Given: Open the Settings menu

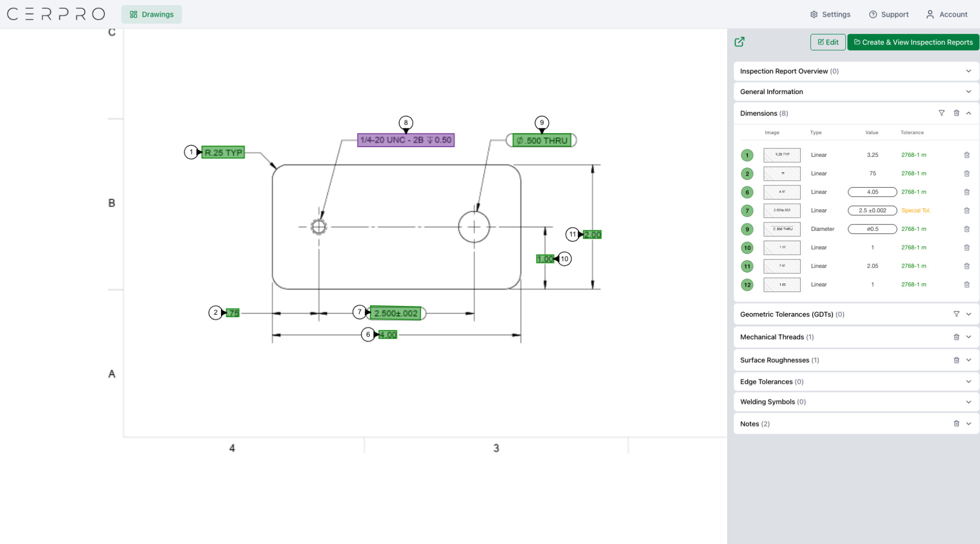Looking at the screenshot, I should tap(830, 15).
